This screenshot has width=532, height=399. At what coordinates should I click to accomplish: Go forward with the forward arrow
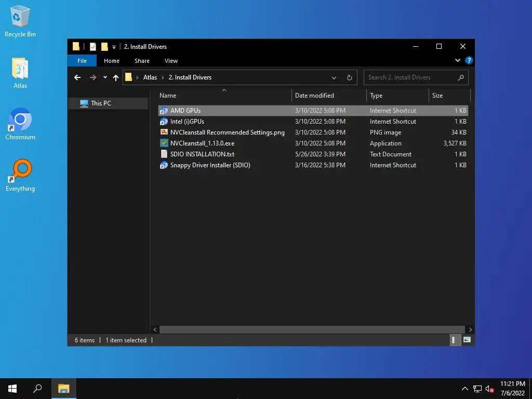pyautogui.click(x=92, y=77)
